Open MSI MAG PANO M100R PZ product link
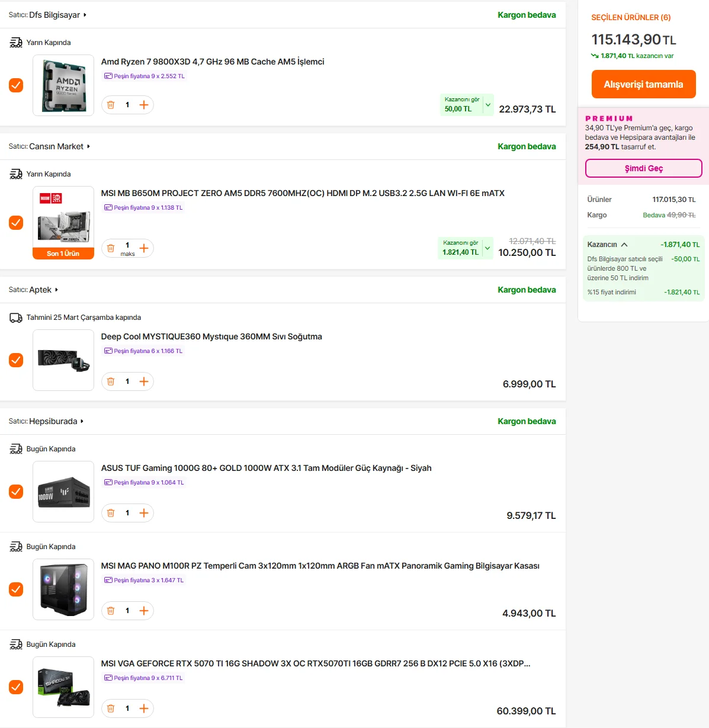709x728 pixels. pos(320,566)
